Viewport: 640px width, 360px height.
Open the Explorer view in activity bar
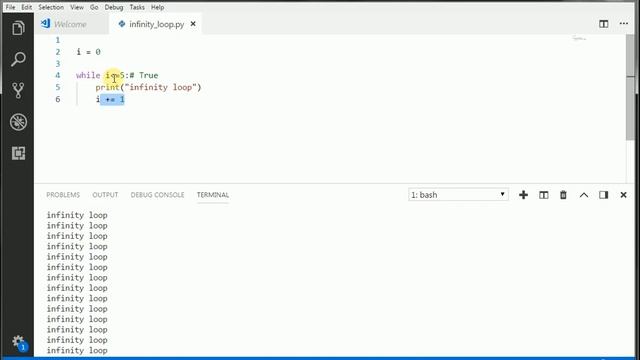click(18, 28)
